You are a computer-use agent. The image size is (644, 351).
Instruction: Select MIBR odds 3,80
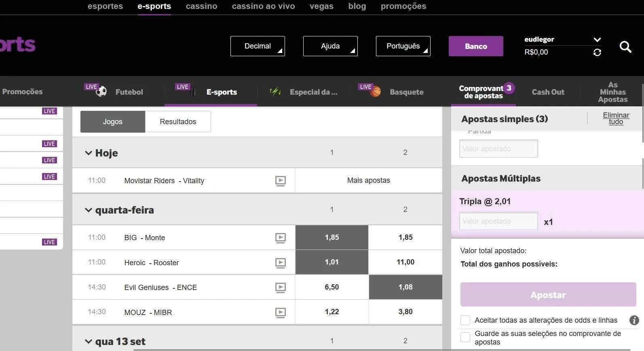[405, 312]
